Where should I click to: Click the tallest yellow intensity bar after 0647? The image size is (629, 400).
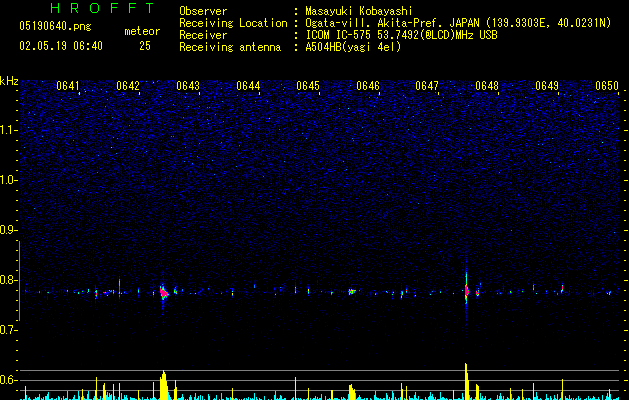coord(467,381)
